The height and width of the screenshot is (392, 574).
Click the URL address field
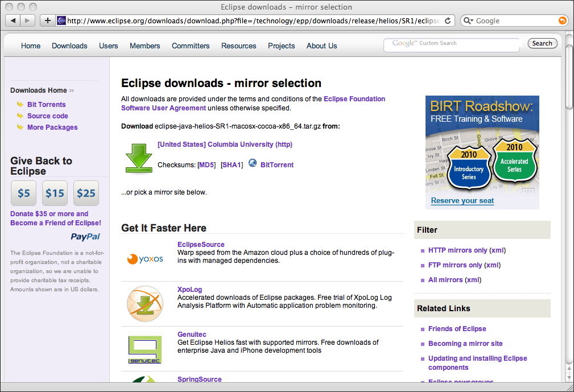click(255, 21)
